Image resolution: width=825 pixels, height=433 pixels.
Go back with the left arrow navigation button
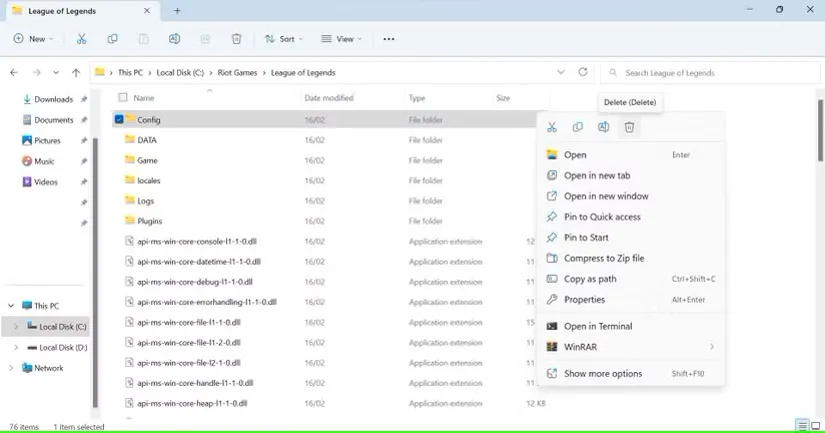pos(14,73)
